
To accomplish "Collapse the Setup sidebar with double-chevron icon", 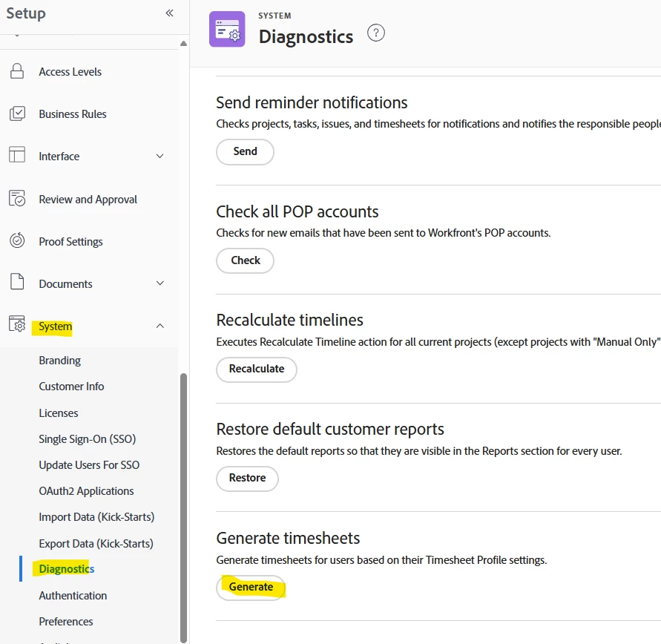I will pyautogui.click(x=169, y=13).
